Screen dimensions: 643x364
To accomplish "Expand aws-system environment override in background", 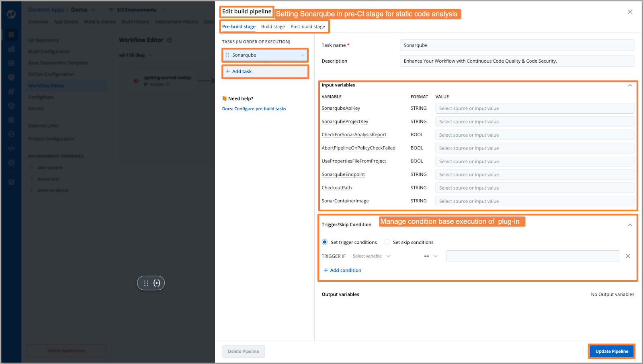I will [32, 168].
